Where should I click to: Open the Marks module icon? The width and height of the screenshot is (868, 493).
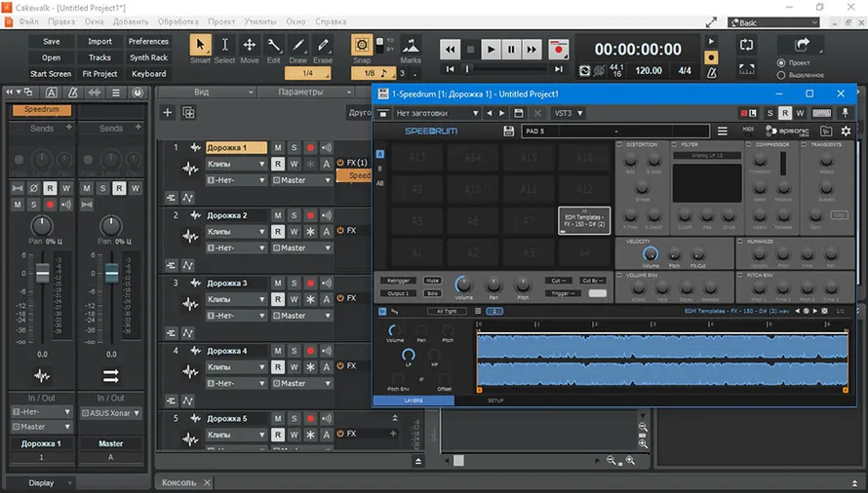411,45
